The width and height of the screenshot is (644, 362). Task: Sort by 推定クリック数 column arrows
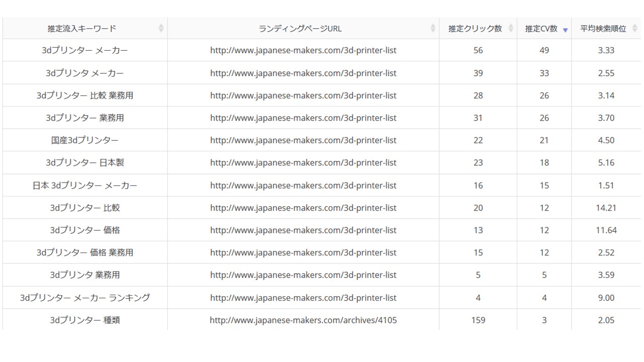(511, 29)
